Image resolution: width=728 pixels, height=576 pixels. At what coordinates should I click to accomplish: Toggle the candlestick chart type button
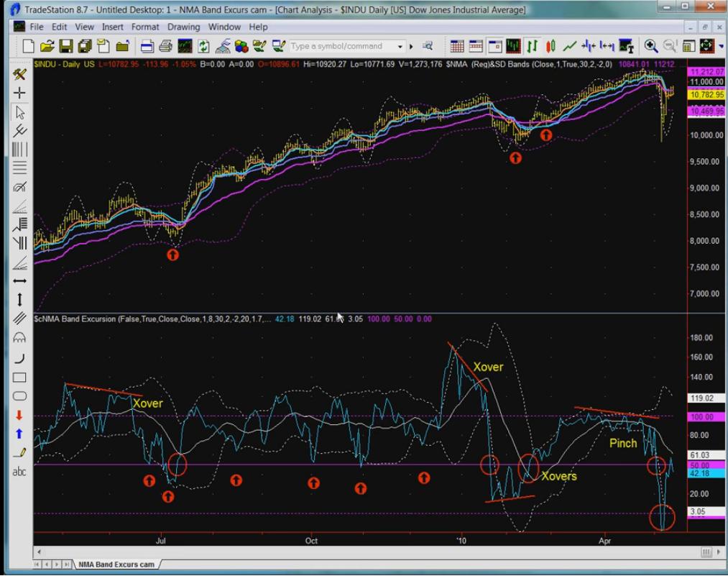(550, 47)
